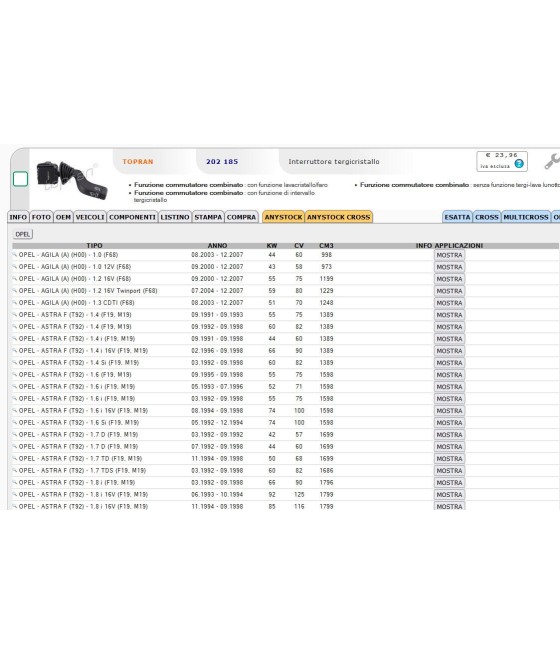The image size is (560, 655).
Task: Click the magnifier icon beside Astra F 1.6 i 16V
Action: 15,411
